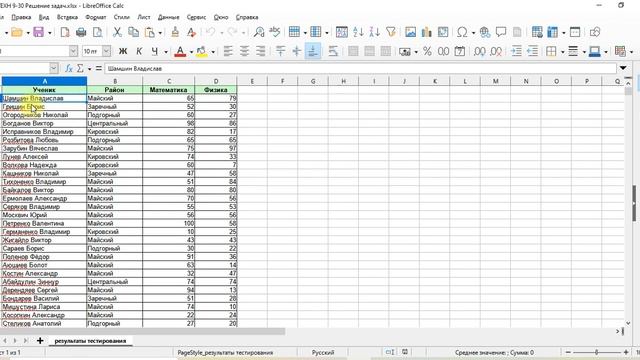
Task: Expand the formula bar arrow
Action: click(x=623, y=68)
